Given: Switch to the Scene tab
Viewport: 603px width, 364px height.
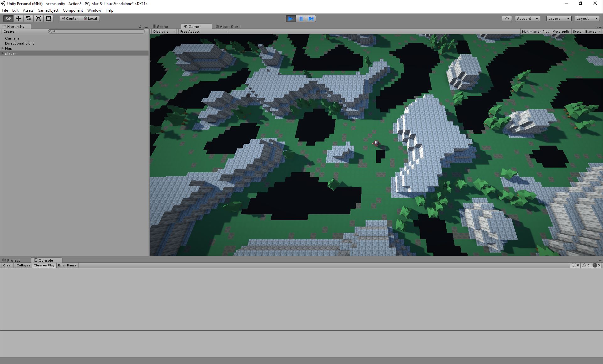Looking at the screenshot, I should (x=162, y=27).
